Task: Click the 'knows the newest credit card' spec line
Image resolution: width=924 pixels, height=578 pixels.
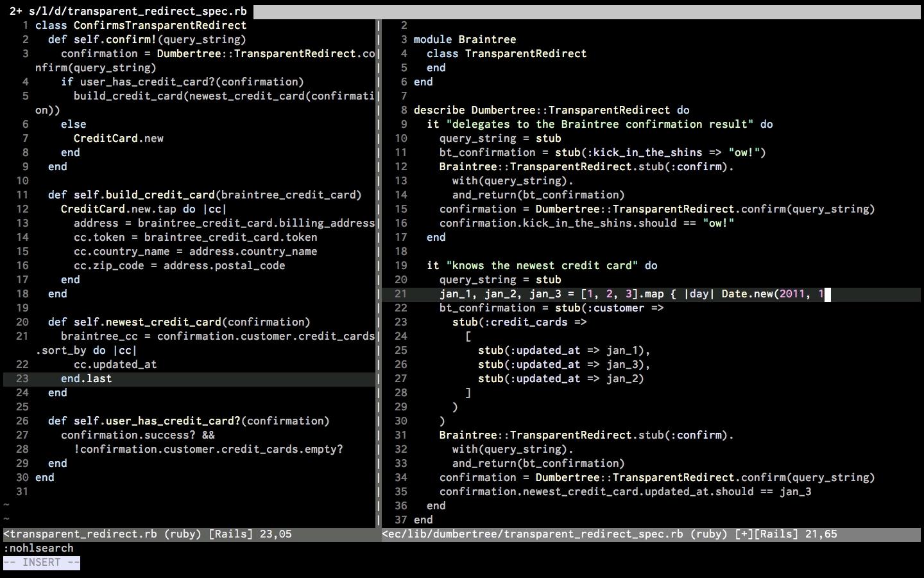Action: click(542, 265)
